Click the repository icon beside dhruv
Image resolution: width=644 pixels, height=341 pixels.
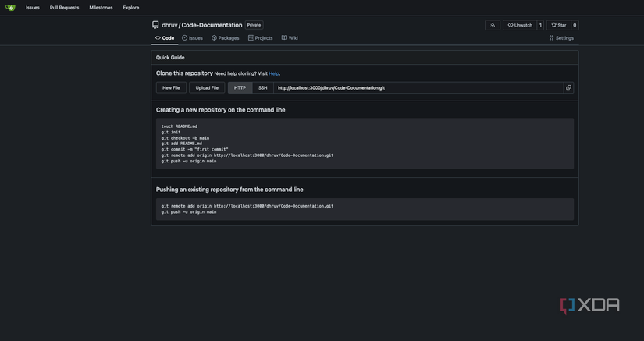tap(155, 25)
